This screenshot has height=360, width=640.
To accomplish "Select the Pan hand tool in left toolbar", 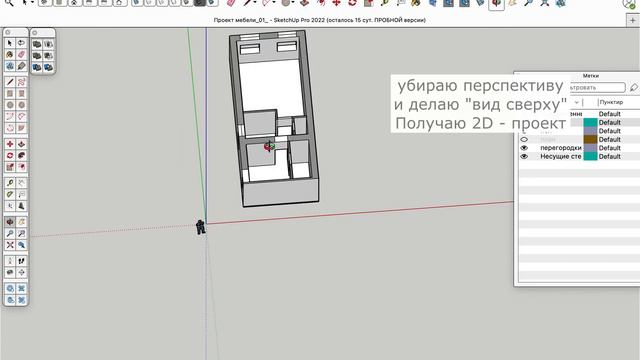I will [x=21, y=222].
